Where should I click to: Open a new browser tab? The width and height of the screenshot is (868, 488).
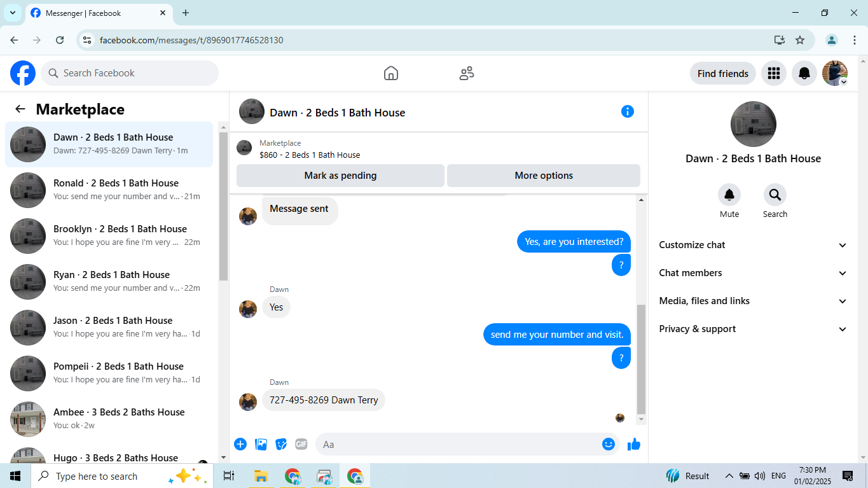(x=186, y=13)
